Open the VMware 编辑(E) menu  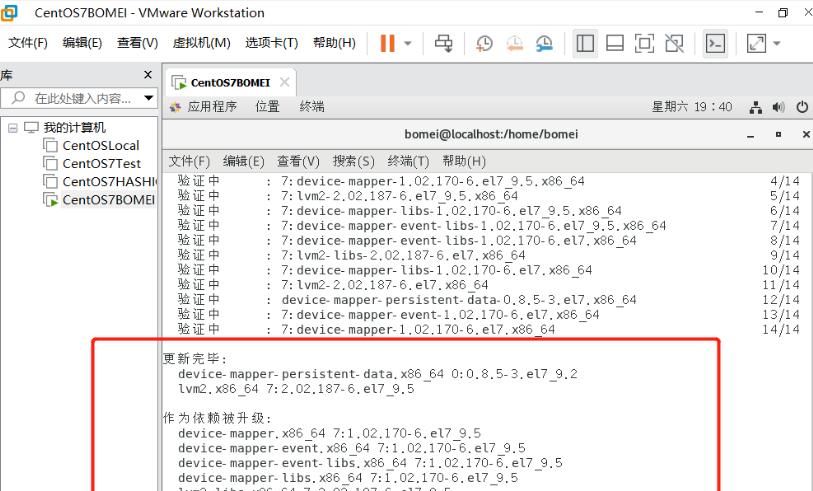pos(82,43)
